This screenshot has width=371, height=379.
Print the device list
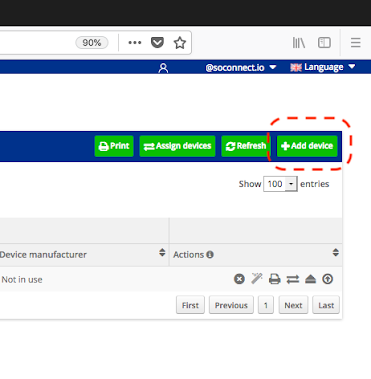tap(114, 146)
